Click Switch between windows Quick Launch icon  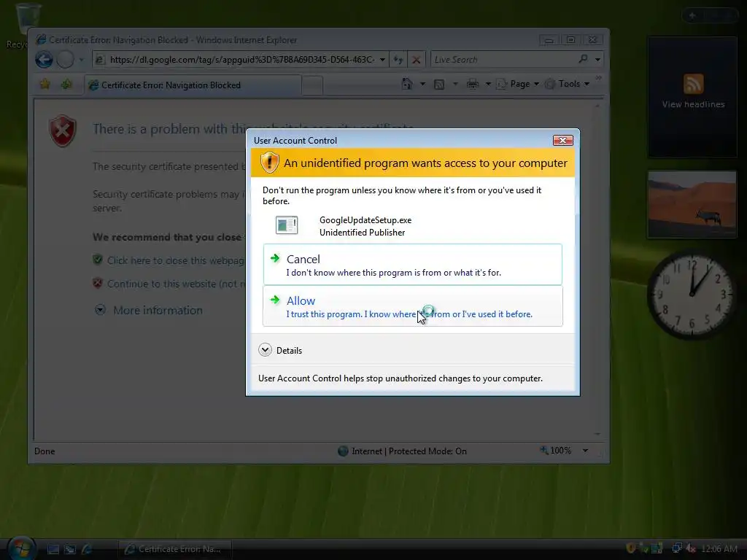69,549
